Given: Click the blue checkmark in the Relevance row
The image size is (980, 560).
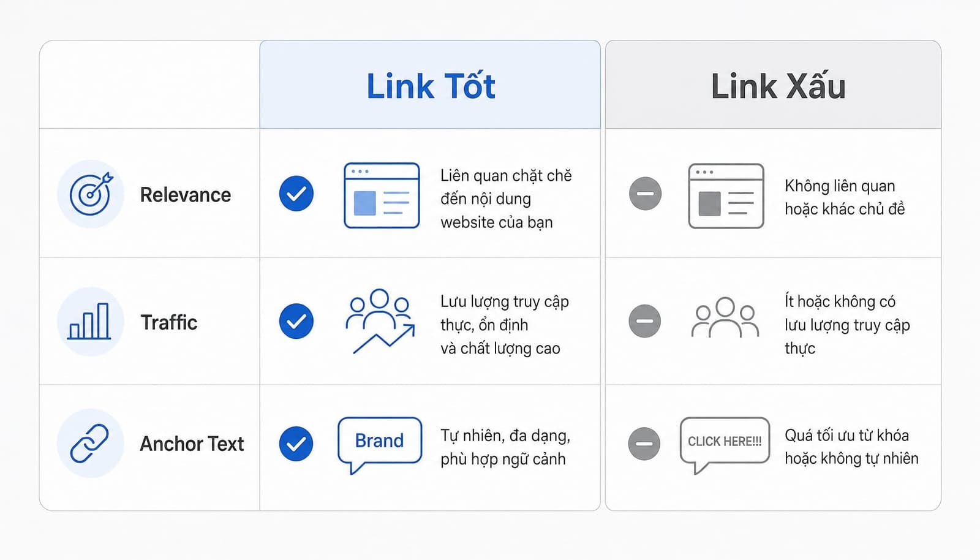Looking at the screenshot, I should (296, 194).
